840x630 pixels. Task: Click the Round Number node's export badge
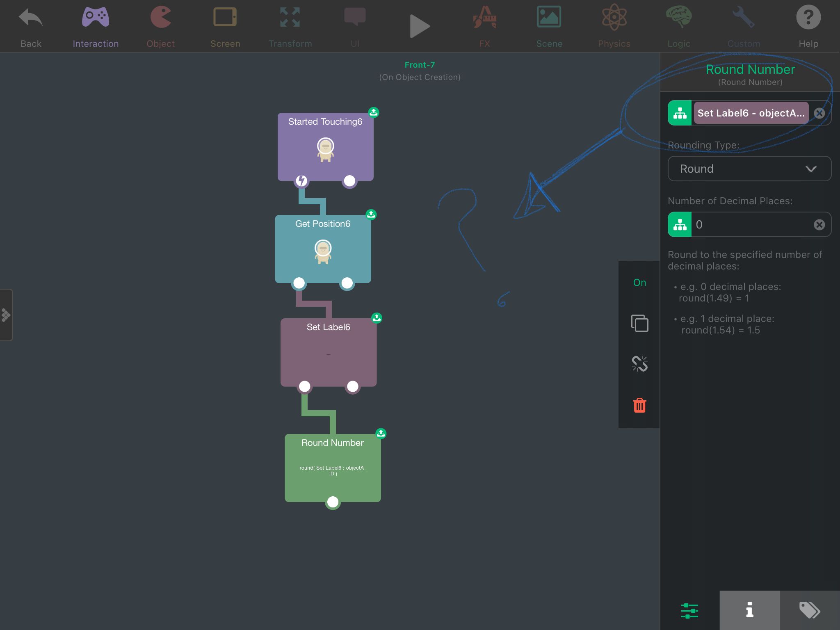click(x=381, y=434)
